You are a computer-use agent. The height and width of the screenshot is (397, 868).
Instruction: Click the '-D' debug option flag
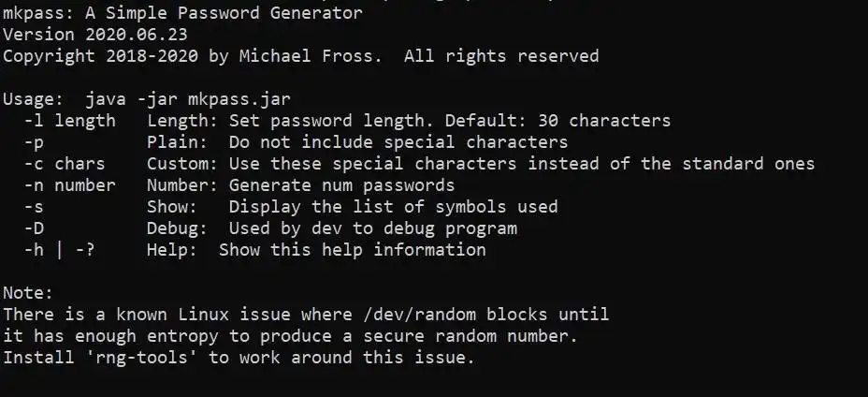coord(34,228)
